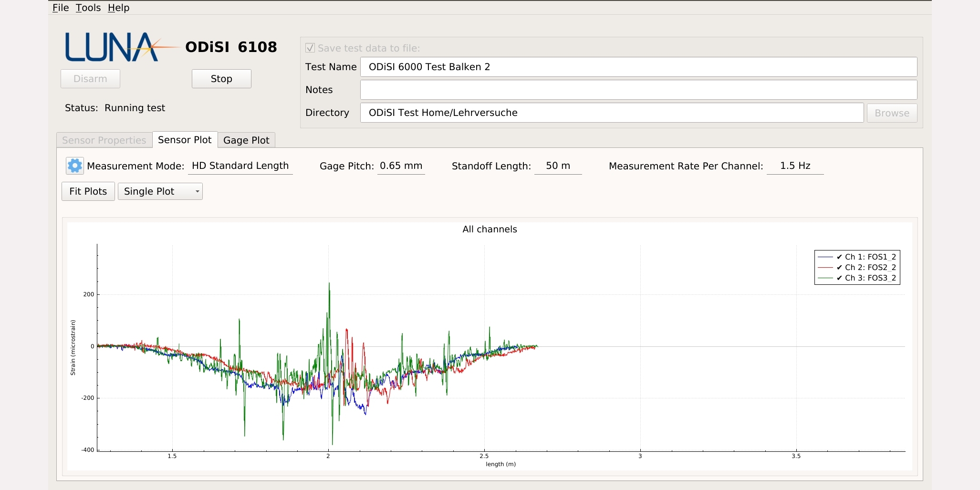Click the blue Ch 1 legend line swatch
980x490 pixels.
coord(825,257)
